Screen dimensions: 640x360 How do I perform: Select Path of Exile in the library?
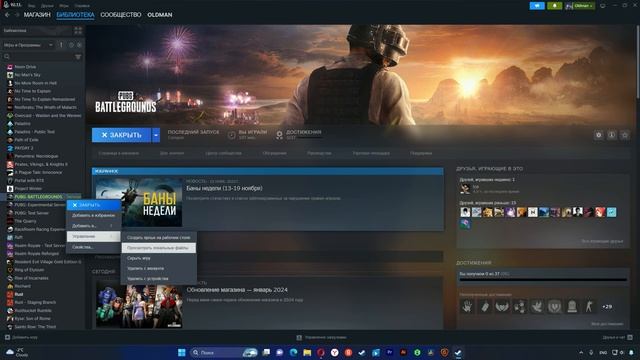tap(27, 140)
